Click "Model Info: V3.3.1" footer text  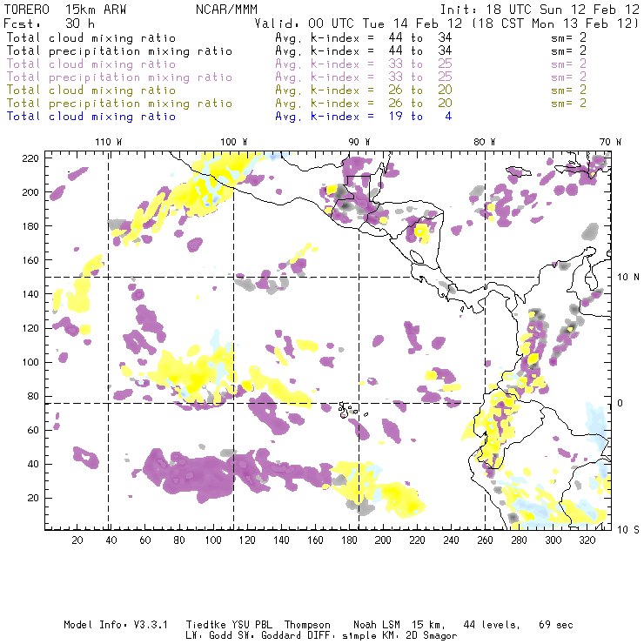(116, 625)
